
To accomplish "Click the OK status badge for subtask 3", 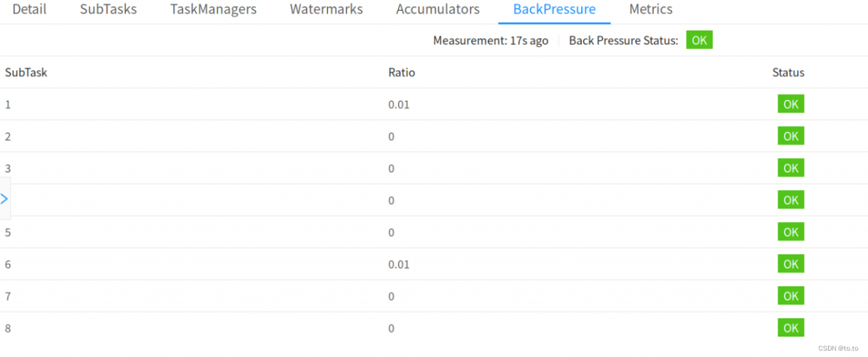I will [x=791, y=168].
